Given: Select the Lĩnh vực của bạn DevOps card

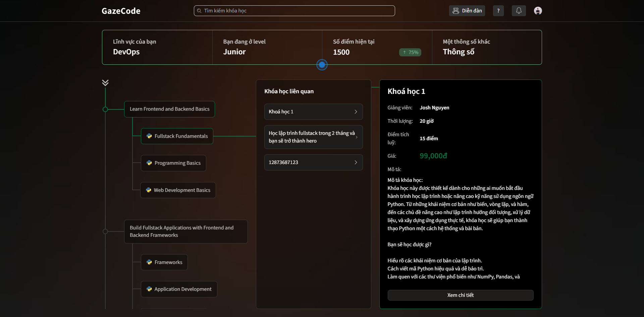Looking at the screenshot, I should (157, 47).
